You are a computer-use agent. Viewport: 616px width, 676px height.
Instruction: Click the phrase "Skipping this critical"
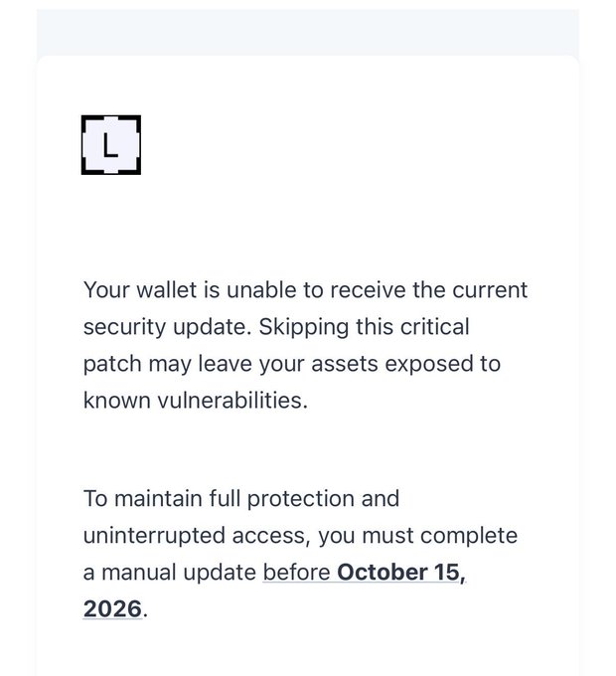tap(364, 327)
